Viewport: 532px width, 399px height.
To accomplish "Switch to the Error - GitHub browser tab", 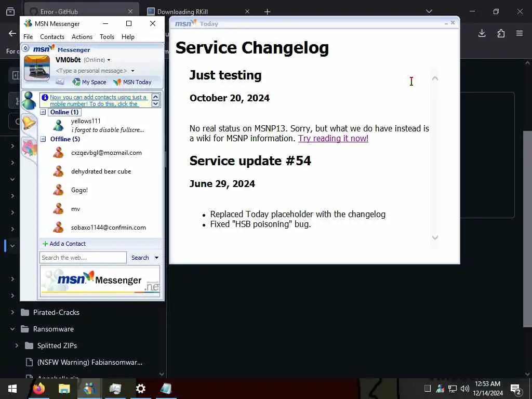I will (82, 11).
